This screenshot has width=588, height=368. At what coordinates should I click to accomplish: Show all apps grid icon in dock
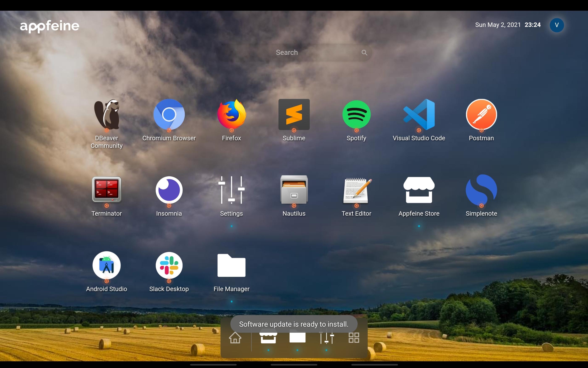(354, 338)
